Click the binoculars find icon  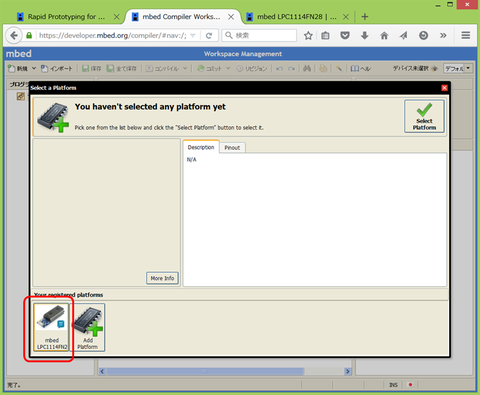[x=307, y=68]
